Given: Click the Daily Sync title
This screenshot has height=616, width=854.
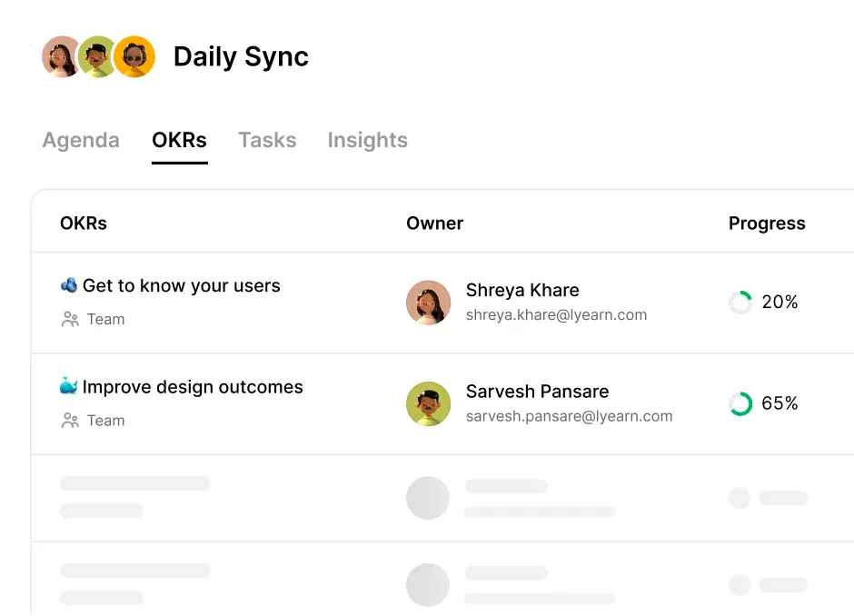Looking at the screenshot, I should tap(241, 57).
